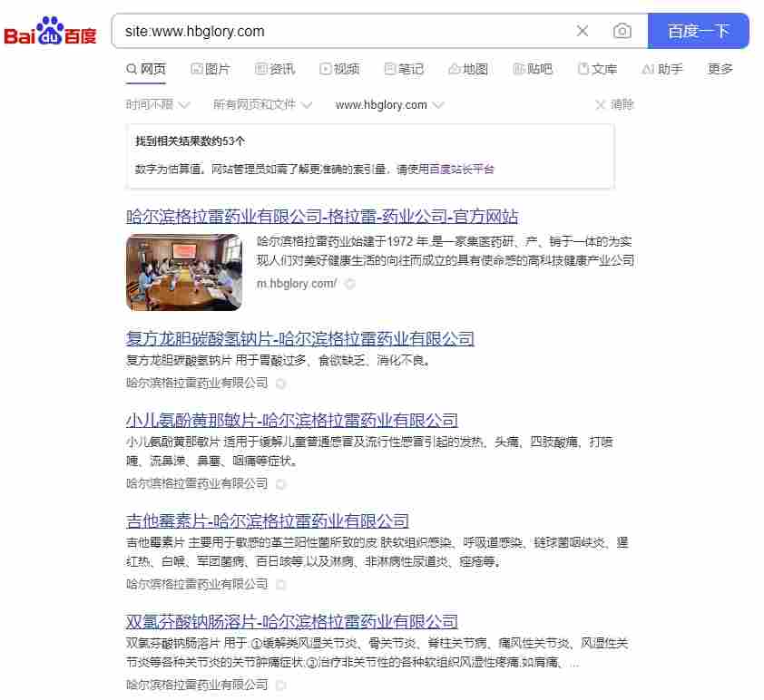Click the badge icon after m.hbglory.com

349,284
